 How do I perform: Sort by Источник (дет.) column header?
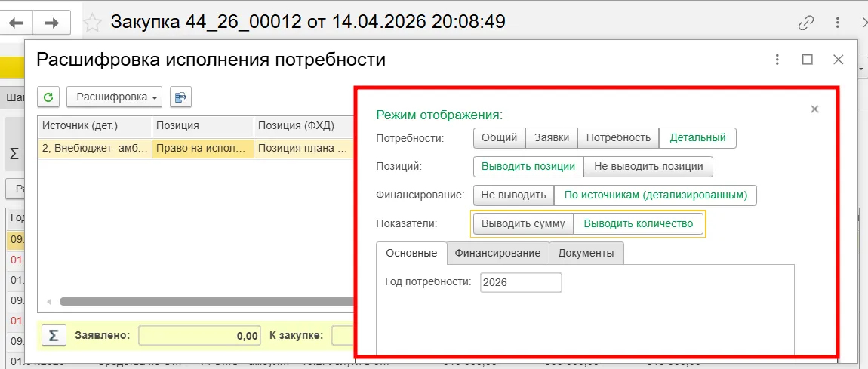[x=94, y=125]
